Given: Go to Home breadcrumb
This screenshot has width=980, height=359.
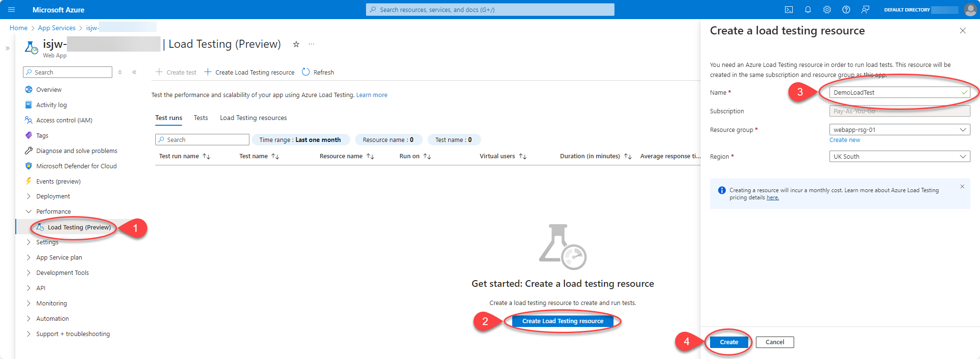Looking at the screenshot, I should pos(19,28).
